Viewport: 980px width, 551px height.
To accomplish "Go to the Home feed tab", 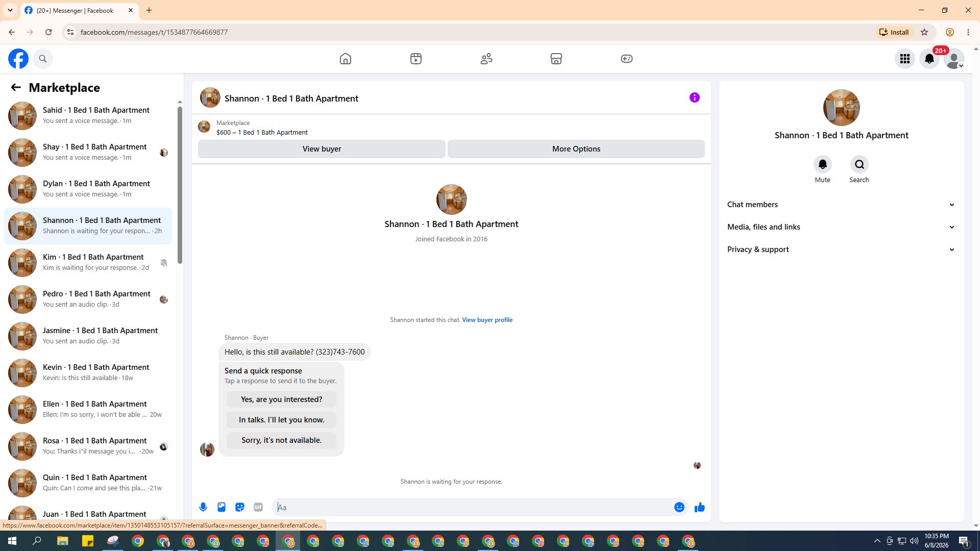I will [x=346, y=59].
